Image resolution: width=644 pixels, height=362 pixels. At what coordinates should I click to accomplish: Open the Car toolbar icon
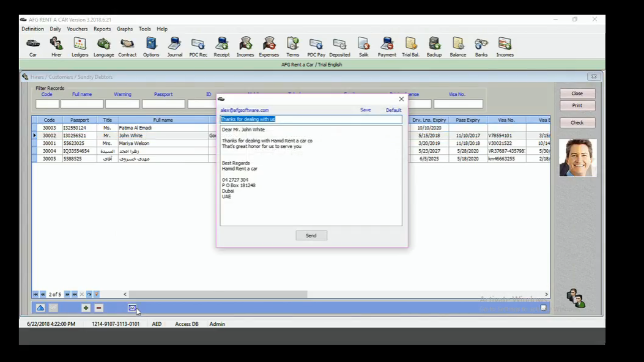click(33, 47)
